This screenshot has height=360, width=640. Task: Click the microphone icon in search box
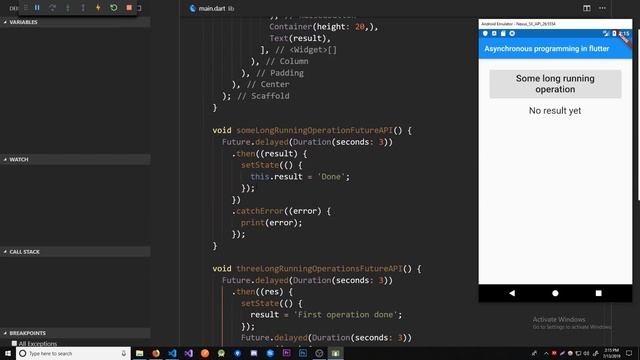(124, 353)
